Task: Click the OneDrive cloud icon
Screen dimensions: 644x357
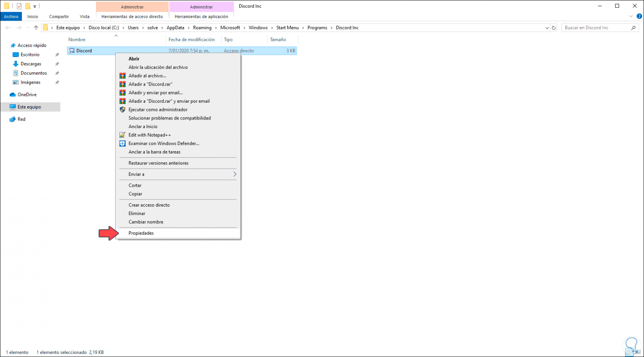Action: [x=12, y=95]
